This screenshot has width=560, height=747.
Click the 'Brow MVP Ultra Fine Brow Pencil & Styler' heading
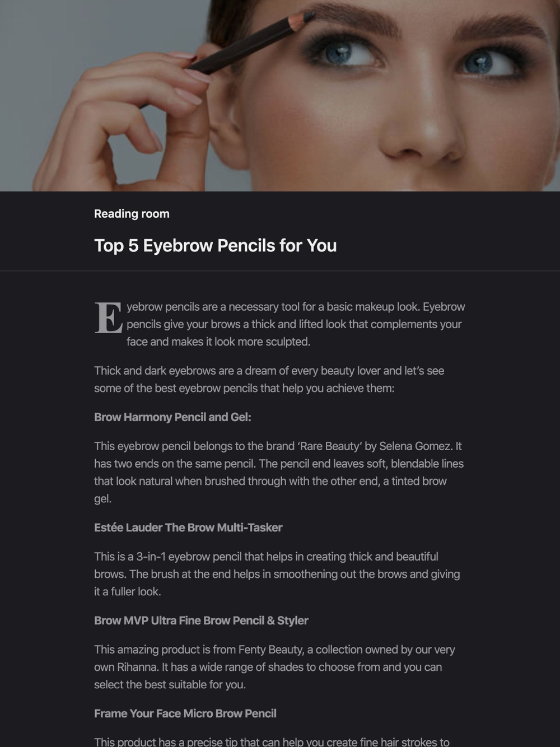[201, 620]
